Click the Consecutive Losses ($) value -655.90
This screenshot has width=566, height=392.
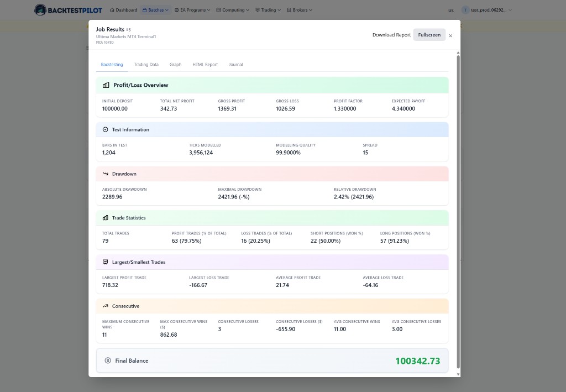pyautogui.click(x=285, y=329)
